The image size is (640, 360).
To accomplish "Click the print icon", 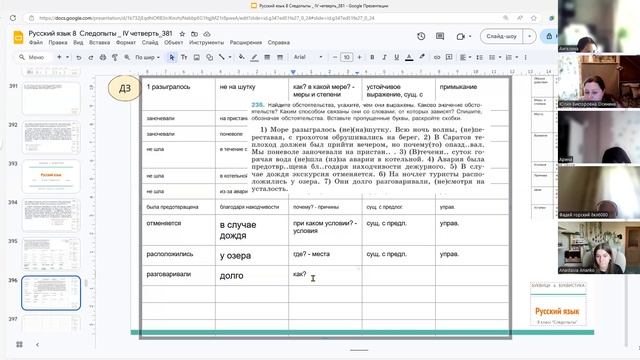I will 103,58.
